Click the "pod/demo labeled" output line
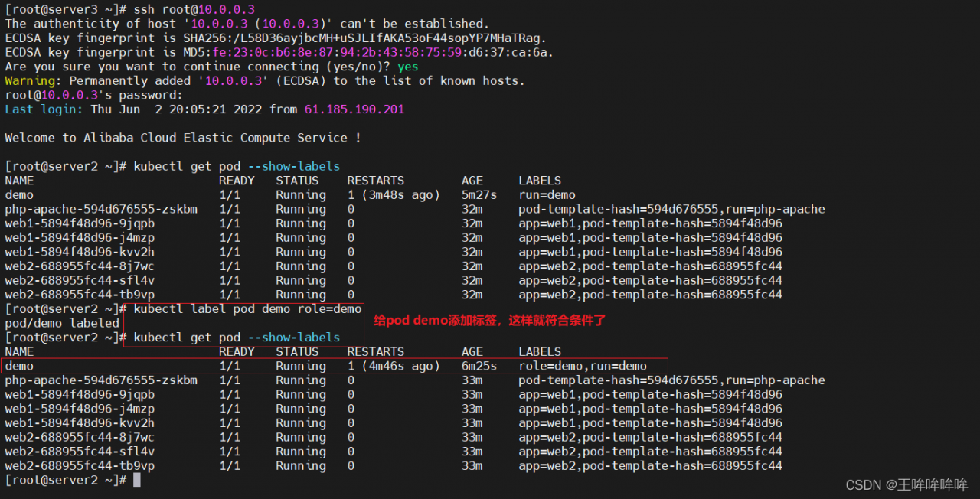This screenshot has width=980, height=499. coord(62,323)
